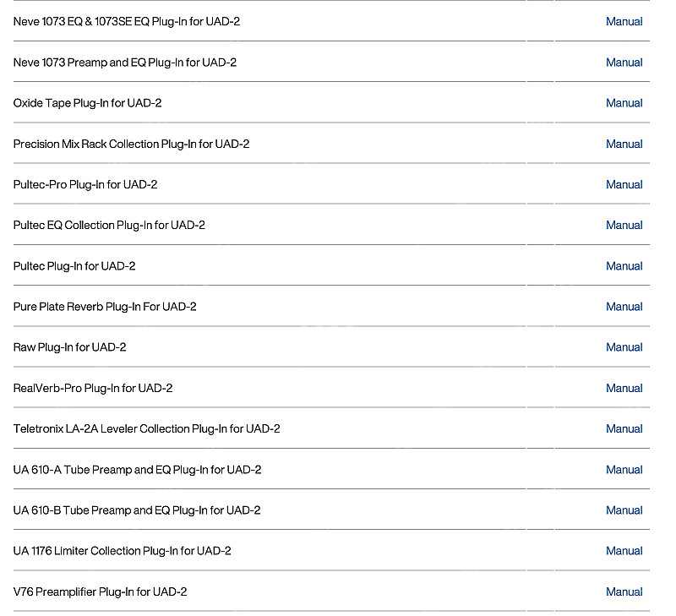This screenshot has width=676, height=616.
Task: View Manual link for Pultec EQ Collection
Action: (624, 225)
